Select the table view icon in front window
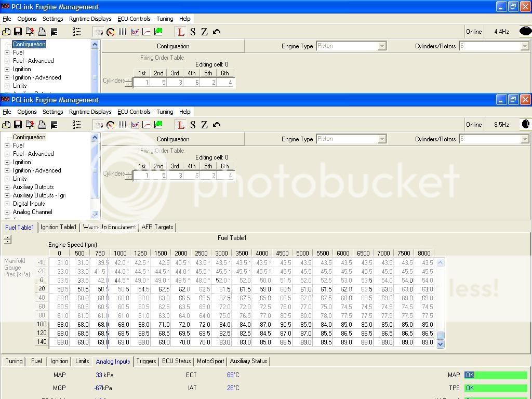The image size is (532, 399). (99, 125)
